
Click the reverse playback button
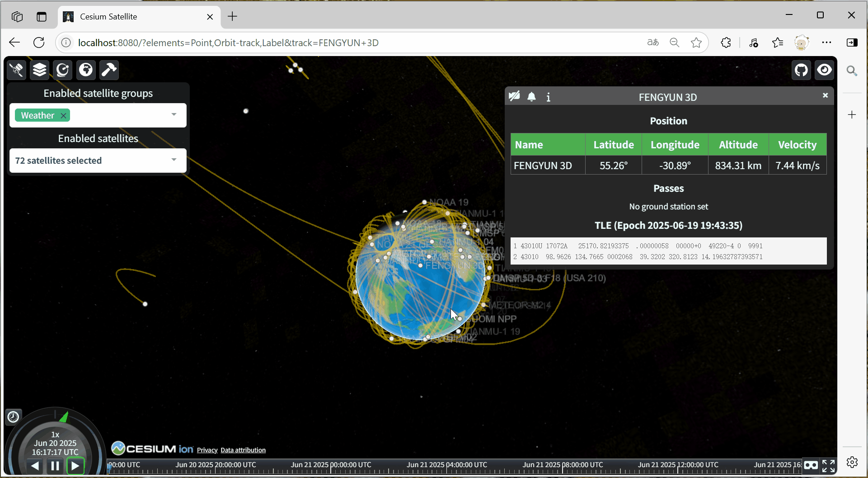coord(35,466)
